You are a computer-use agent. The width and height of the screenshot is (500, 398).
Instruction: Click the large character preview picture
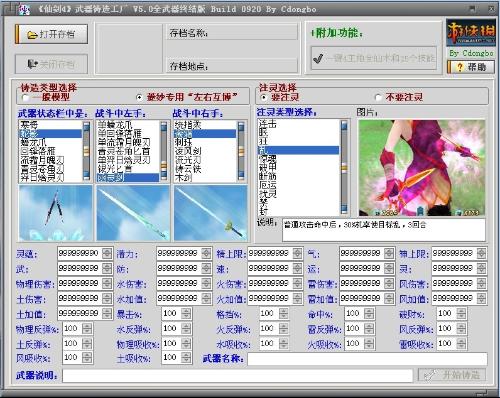422,168
